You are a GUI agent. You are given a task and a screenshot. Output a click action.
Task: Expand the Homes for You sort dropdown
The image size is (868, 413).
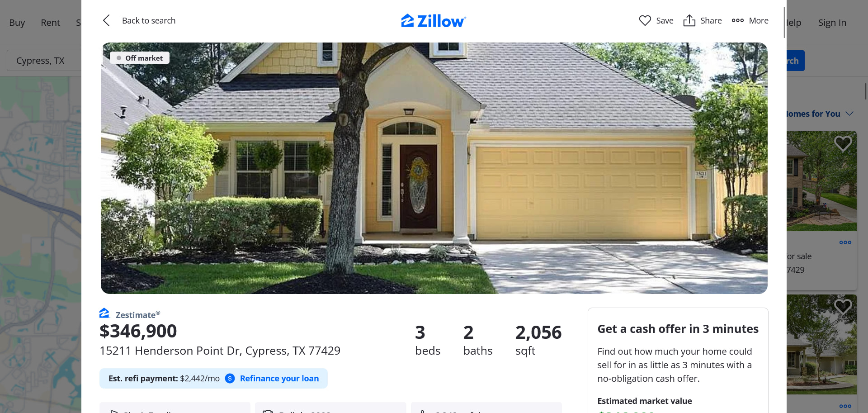pyautogui.click(x=849, y=114)
